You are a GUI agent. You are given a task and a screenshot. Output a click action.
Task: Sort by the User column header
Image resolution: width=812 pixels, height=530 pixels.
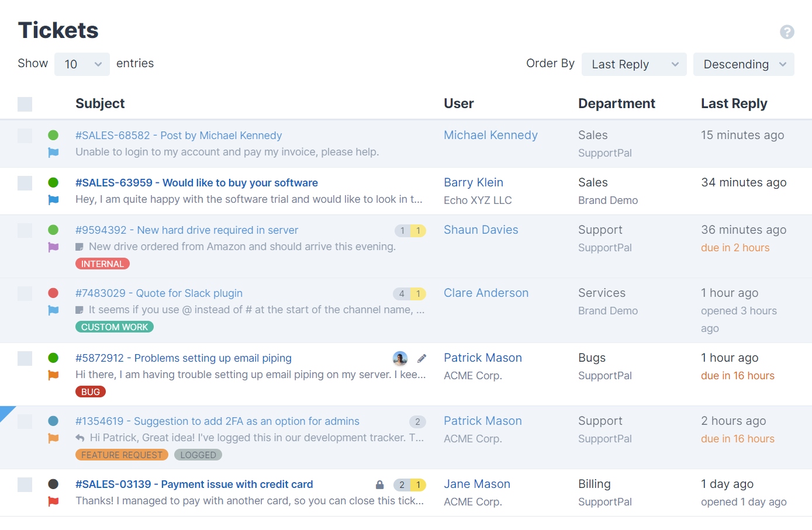point(459,103)
